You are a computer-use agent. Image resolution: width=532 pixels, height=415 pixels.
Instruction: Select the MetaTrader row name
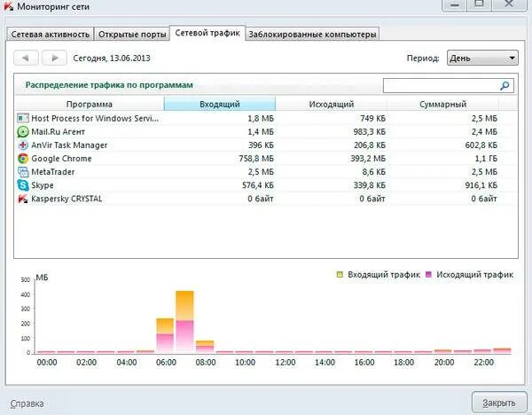click(x=53, y=172)
